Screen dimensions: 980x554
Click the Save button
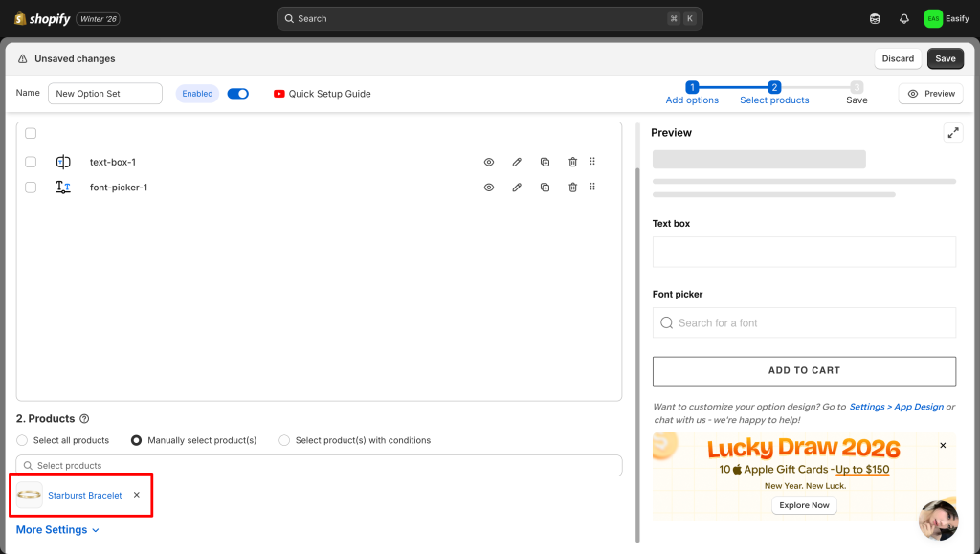(945, 58)
